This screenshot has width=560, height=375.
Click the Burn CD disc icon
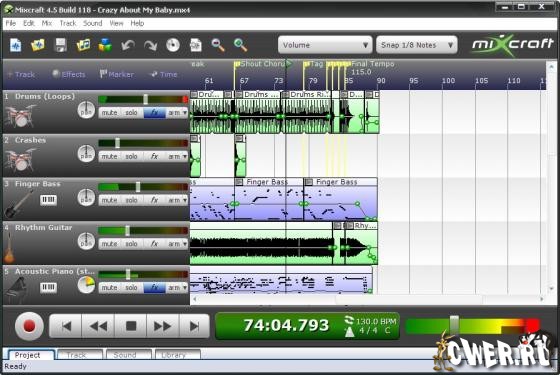coord(173,45)
